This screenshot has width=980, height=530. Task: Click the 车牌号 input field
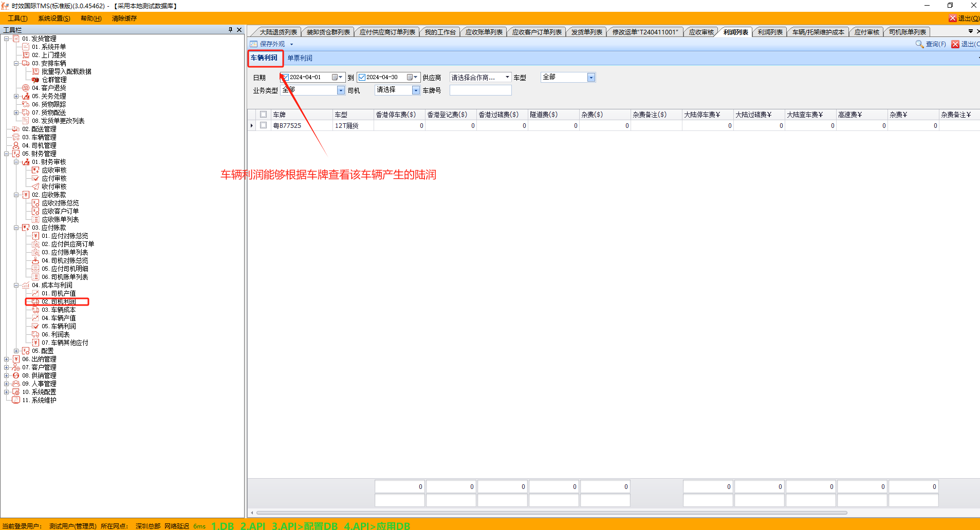480,90
